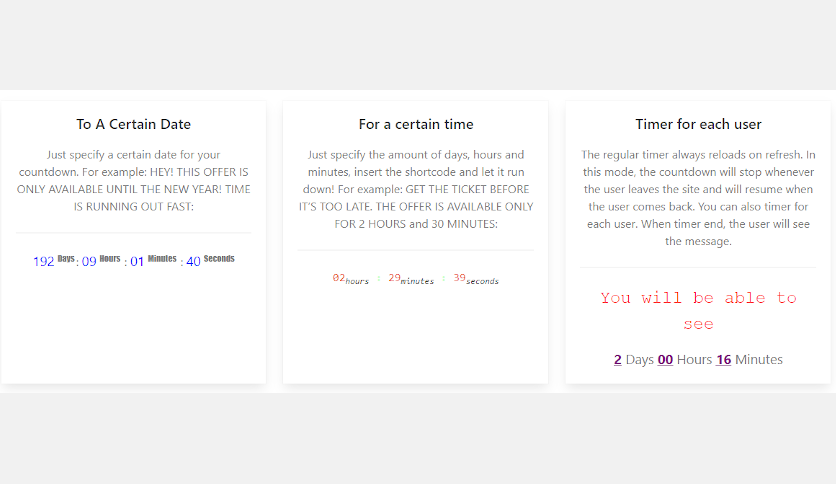Click the 192 days counter value
836x484 pixels.
click(x=43, y=262)
